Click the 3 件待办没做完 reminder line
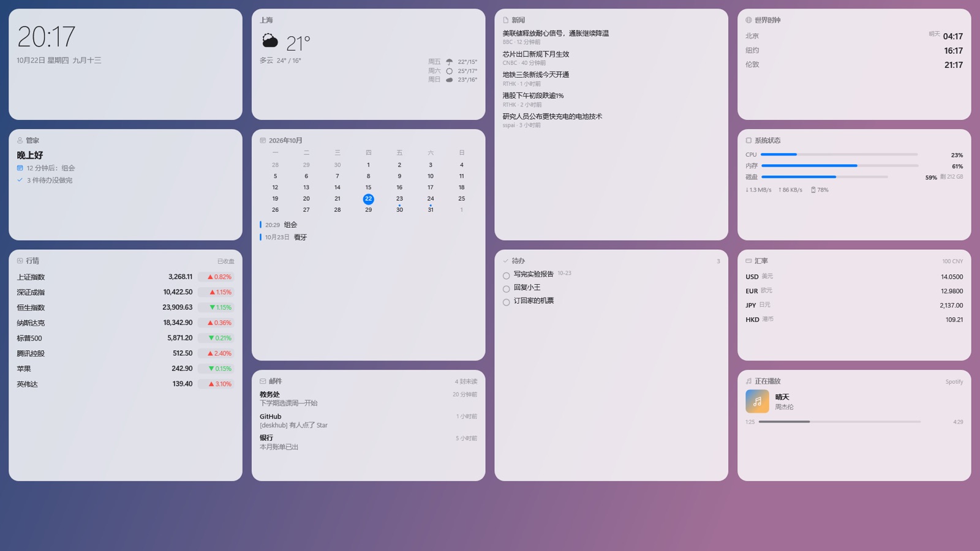Screen dimensions: 980x551 pyautogui.click(x=45, y=180)
